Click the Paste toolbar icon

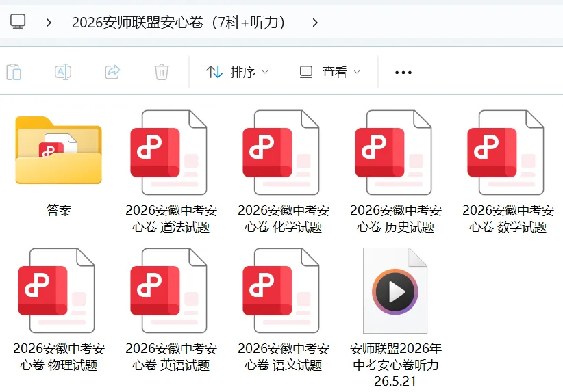(x=14, y=72)
